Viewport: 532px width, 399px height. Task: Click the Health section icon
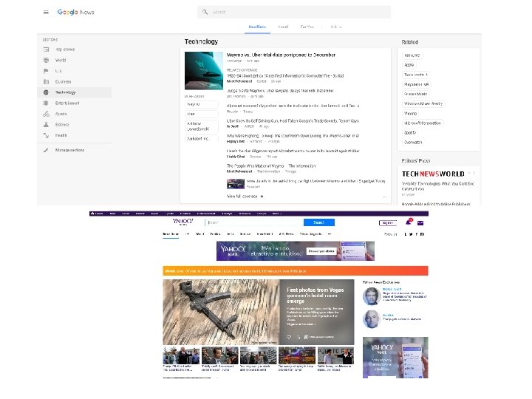46,135
